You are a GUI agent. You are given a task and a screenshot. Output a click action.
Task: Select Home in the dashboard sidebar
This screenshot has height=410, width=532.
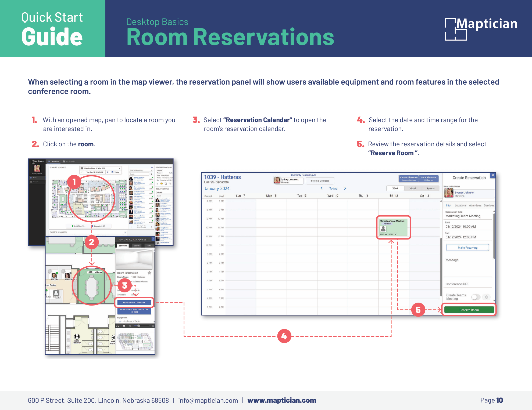point(37,178)
